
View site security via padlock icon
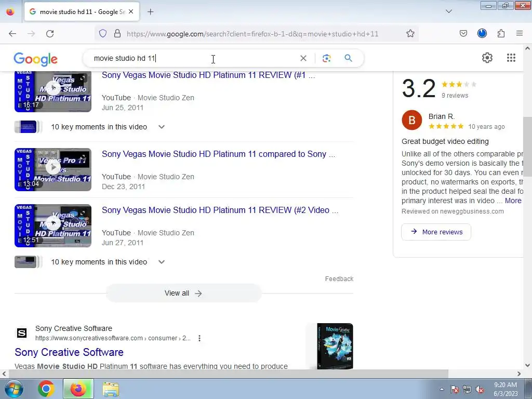point(117,33)
